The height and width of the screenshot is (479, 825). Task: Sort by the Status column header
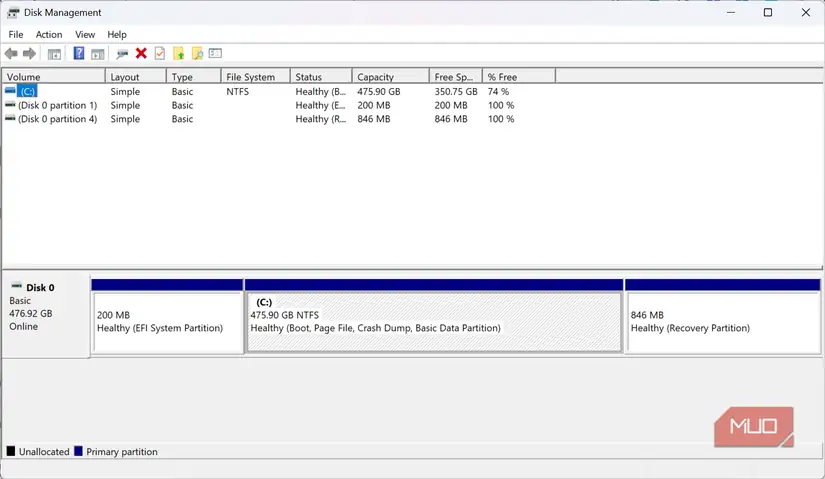tap(321, 77)
